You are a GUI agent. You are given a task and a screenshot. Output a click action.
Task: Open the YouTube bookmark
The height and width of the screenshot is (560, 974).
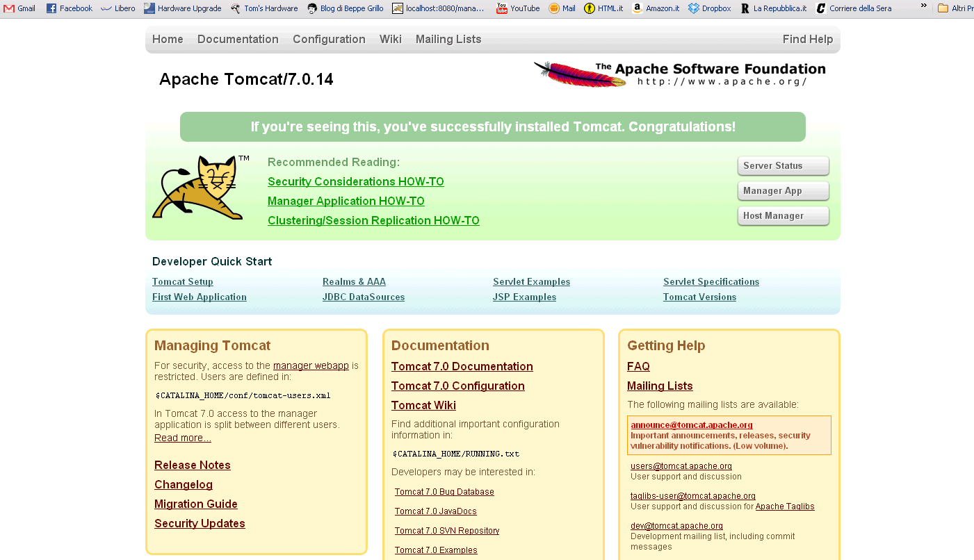[x=518, y=8]
